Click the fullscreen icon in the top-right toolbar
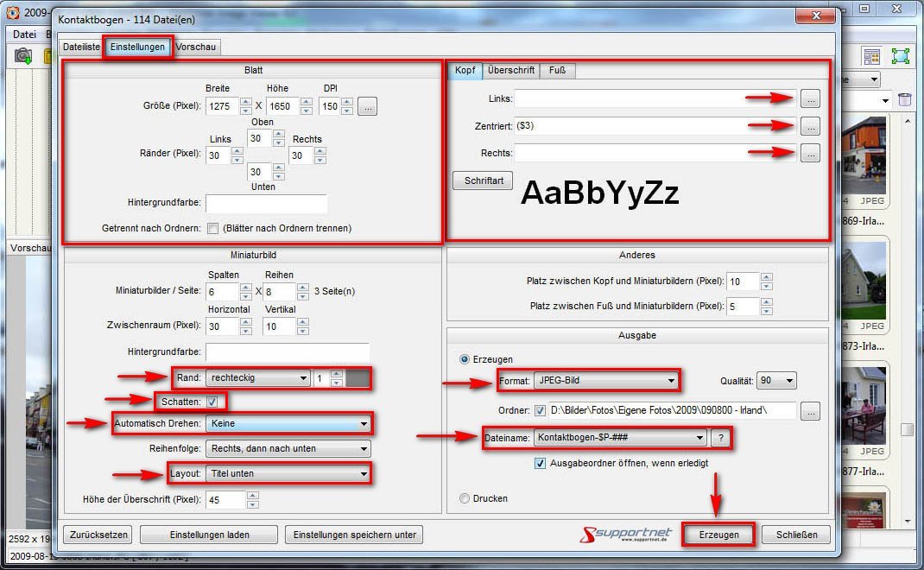Viewport: 924px width, 570px height. (901, 56)
